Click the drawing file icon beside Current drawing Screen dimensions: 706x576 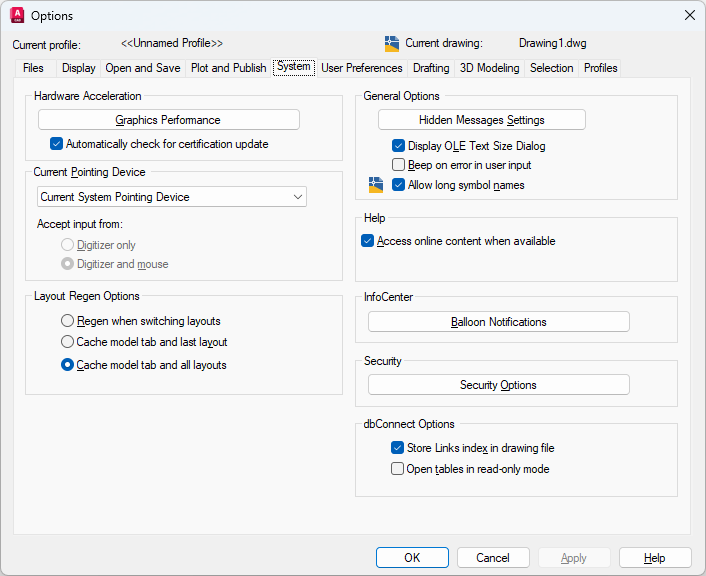[x=392, y=44]
